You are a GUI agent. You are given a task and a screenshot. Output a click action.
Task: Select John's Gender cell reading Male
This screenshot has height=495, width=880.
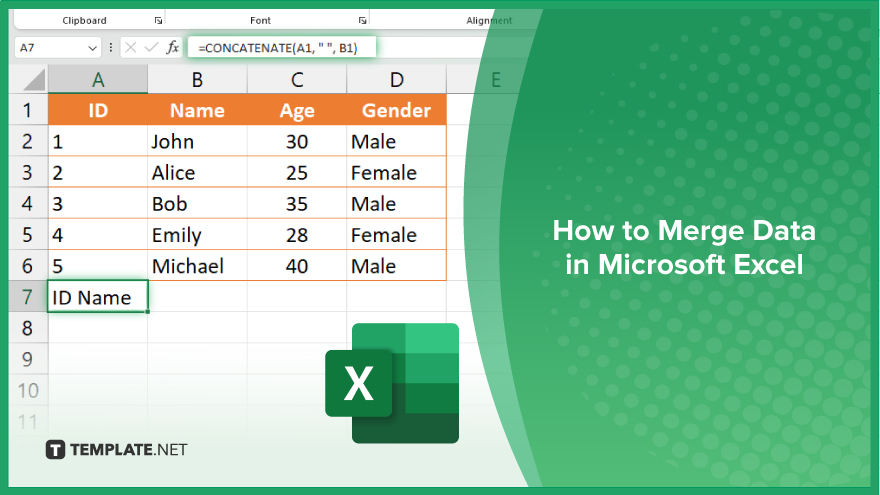pyautogui.click(x=396, y=141)
